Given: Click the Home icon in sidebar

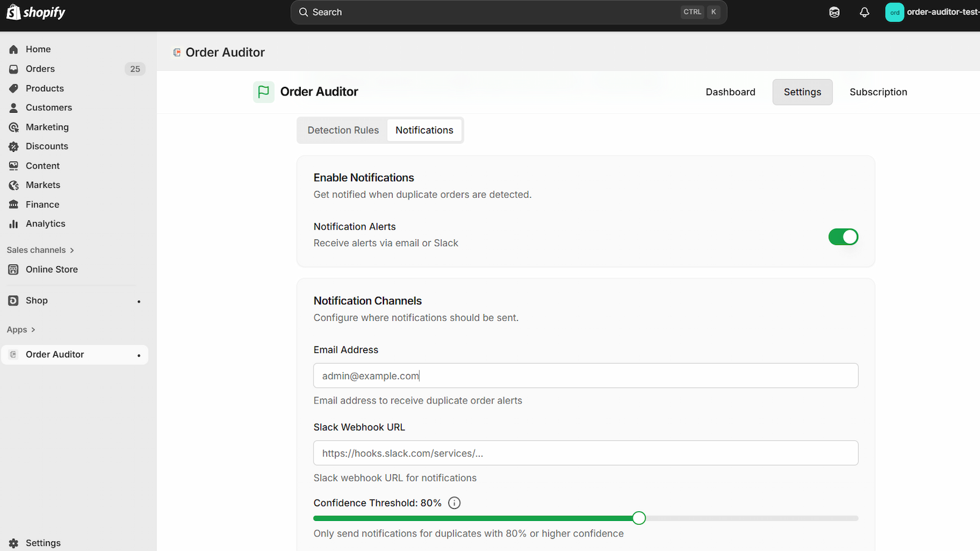Looking at the screenshot, I should [x=13, y=50].
